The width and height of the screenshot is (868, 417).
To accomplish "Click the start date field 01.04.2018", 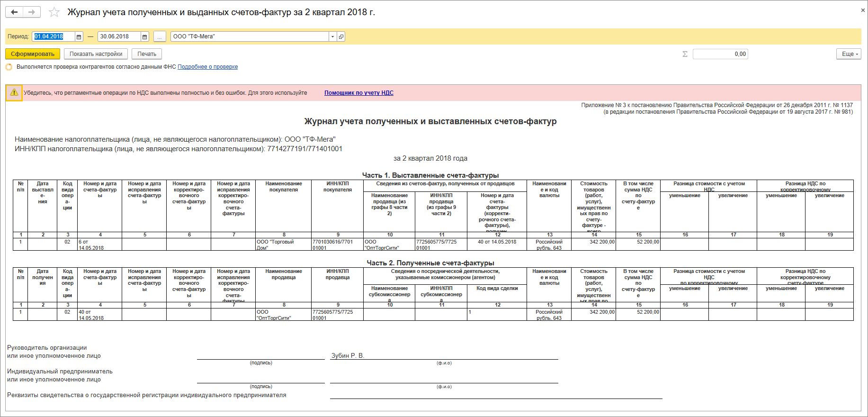I will pyautogui.click(x=54, y=36).
